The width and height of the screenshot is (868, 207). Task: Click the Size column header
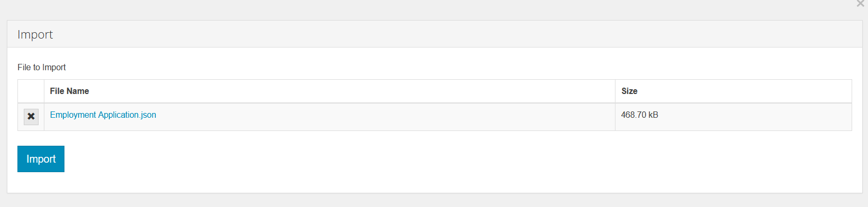point(629,91)
